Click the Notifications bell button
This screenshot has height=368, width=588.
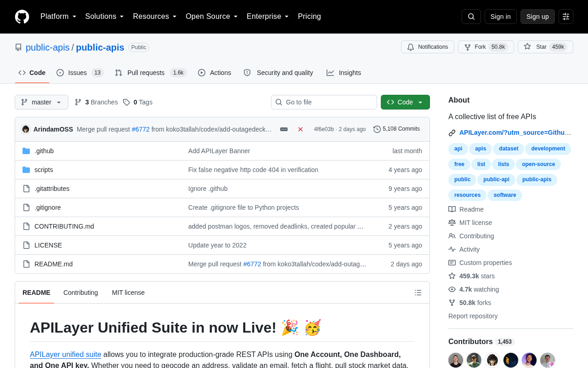point(428,47)
